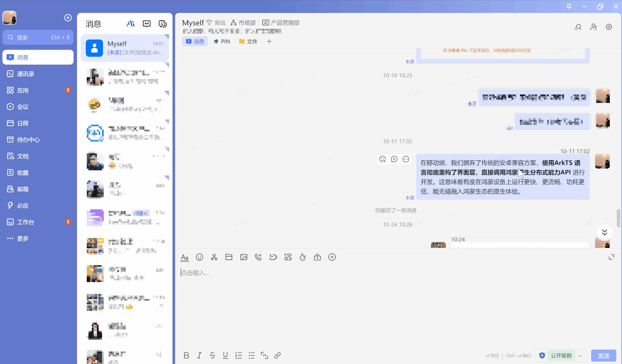Open 日程 calendar in the sidebar
The width and height of the screenshot is (622, 364).
point(23,123)
